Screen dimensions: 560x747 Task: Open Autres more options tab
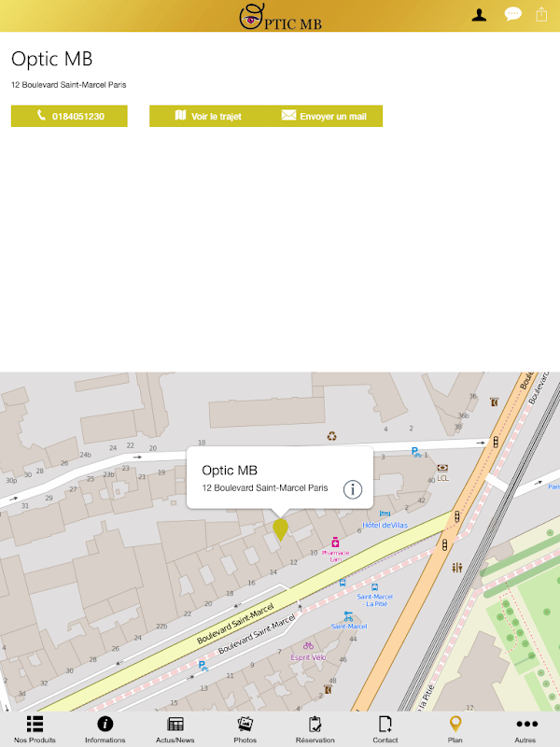coord(525,729)
